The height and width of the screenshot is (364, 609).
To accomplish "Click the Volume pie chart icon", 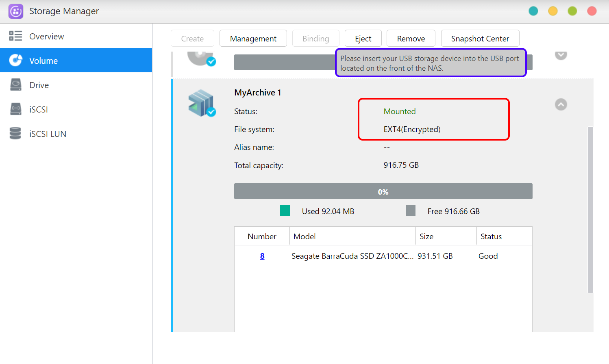I will tap(15, 61).
